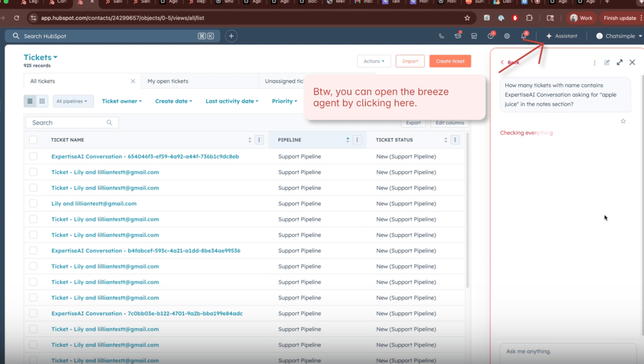Viewport: 644px width, 364px height.
Task: Open the notifications bell
Action: point(524,36)
